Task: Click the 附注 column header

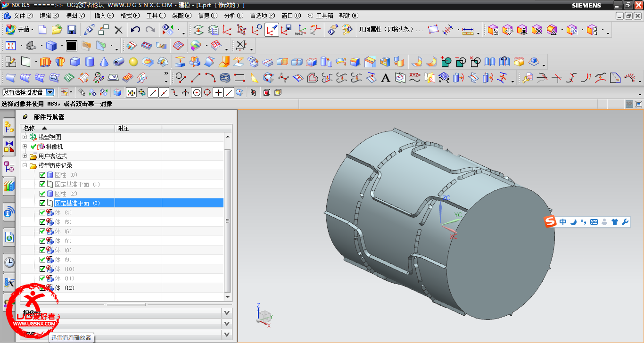Action: pyautogui.click(x=139, y=128)
